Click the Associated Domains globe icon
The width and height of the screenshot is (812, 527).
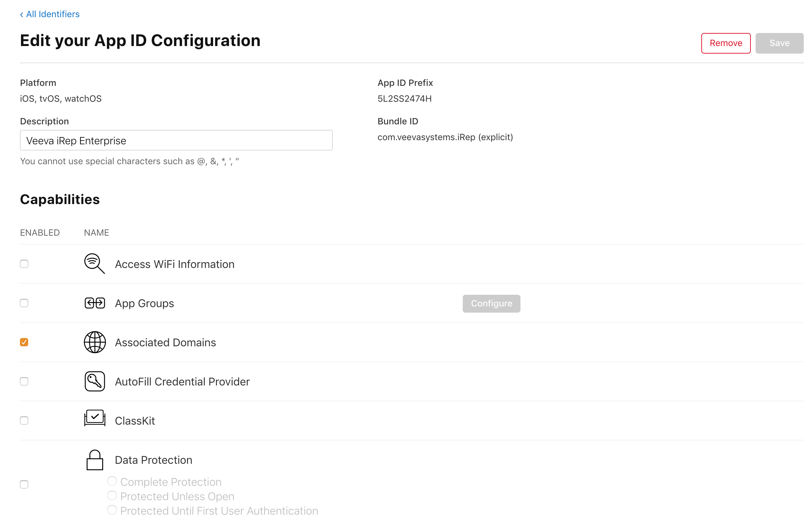(95, 342)
